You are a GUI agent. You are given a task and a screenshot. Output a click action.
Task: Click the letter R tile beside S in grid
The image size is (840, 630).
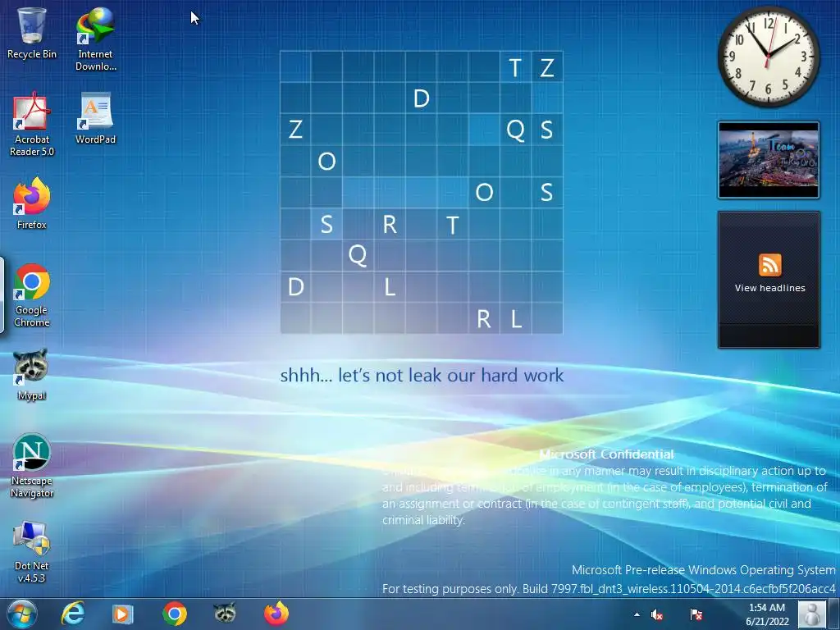pyautogui.click(x=390, y=225)
